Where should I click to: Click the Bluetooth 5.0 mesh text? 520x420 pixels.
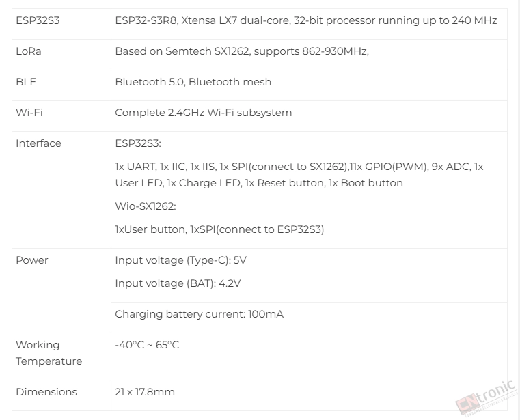pyautogui.click(x=193, y=82)
